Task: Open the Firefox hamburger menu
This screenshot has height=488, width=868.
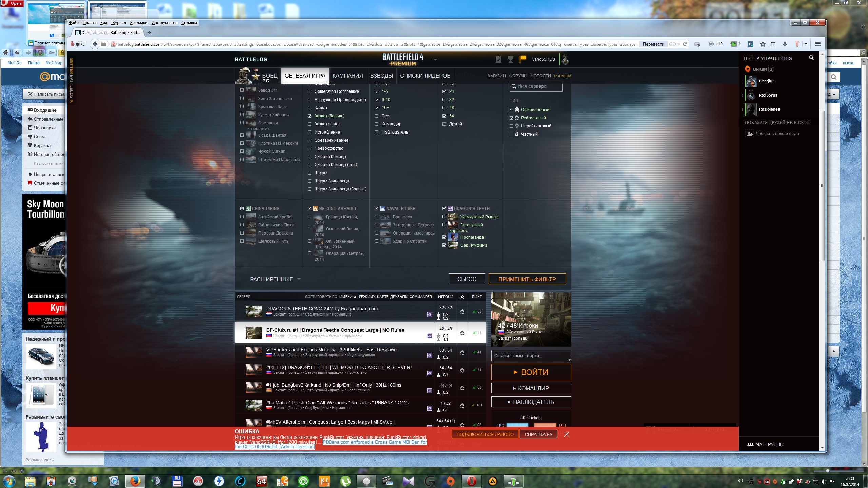Action: (x=817, y=44)
